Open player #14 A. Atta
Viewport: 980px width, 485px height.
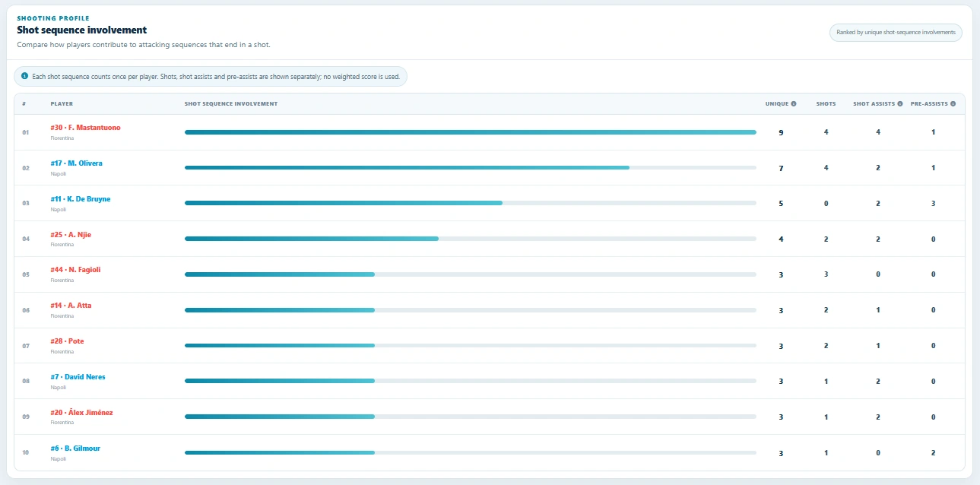71,306
